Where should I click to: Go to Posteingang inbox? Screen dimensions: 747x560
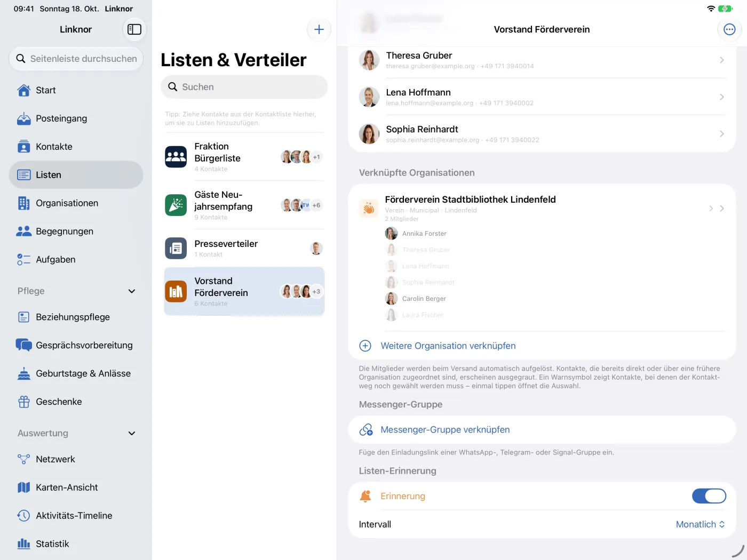tap(76, 118)
